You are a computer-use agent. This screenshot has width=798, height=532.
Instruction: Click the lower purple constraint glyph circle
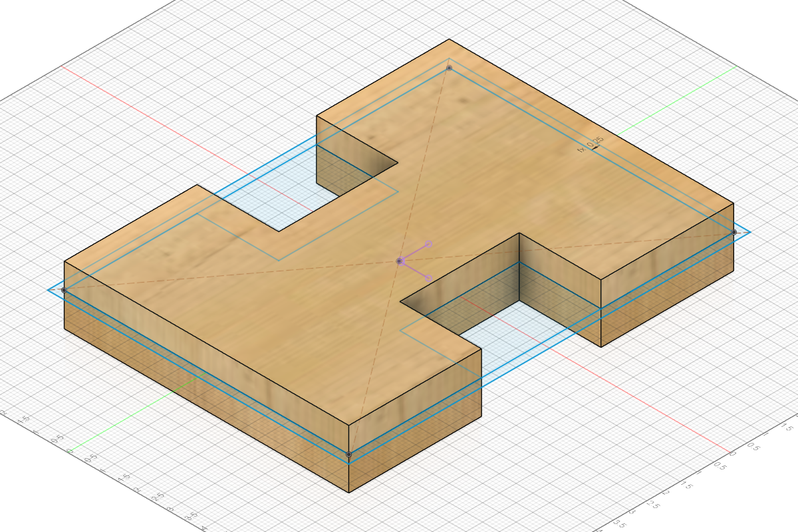pyautogui.click(x=428, y=277)
